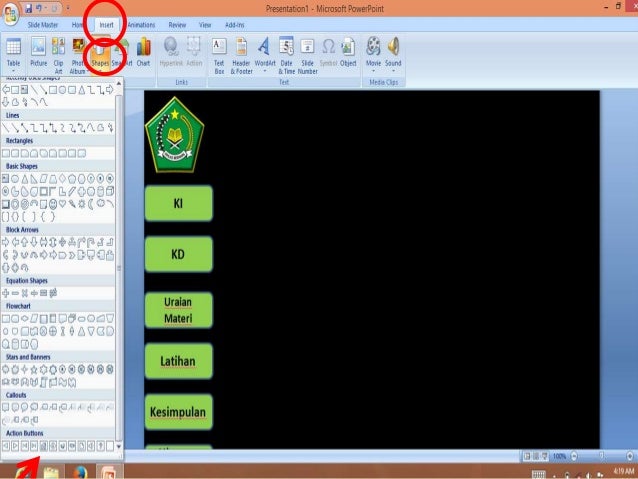Switch to the Slide Master tab
Screen dimensions: 638x479
(x=43, y=25)
